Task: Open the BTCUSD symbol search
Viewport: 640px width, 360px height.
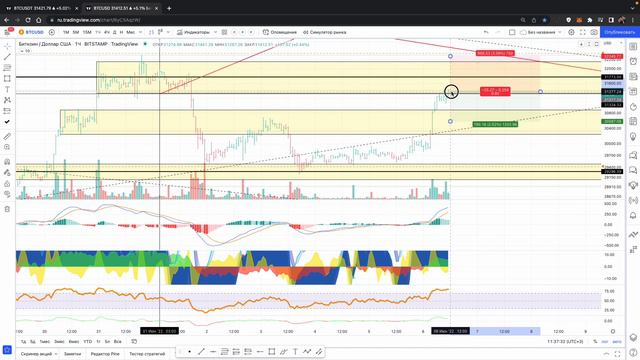Action: [31, 32]
